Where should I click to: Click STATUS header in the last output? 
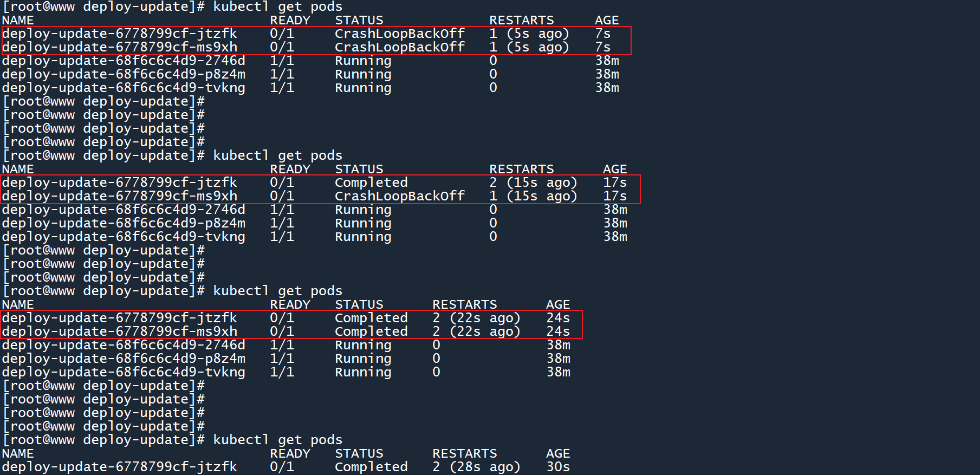click(359, 453)
